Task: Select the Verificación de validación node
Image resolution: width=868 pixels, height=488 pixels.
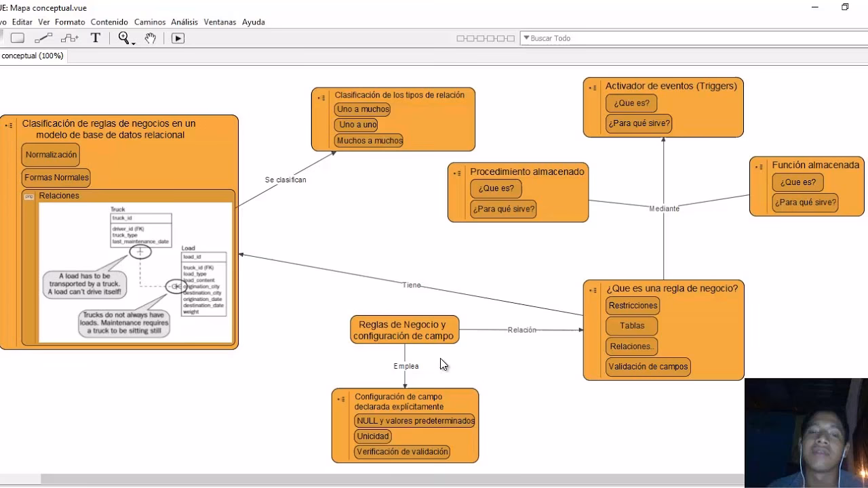Action: tap(402, 452)
